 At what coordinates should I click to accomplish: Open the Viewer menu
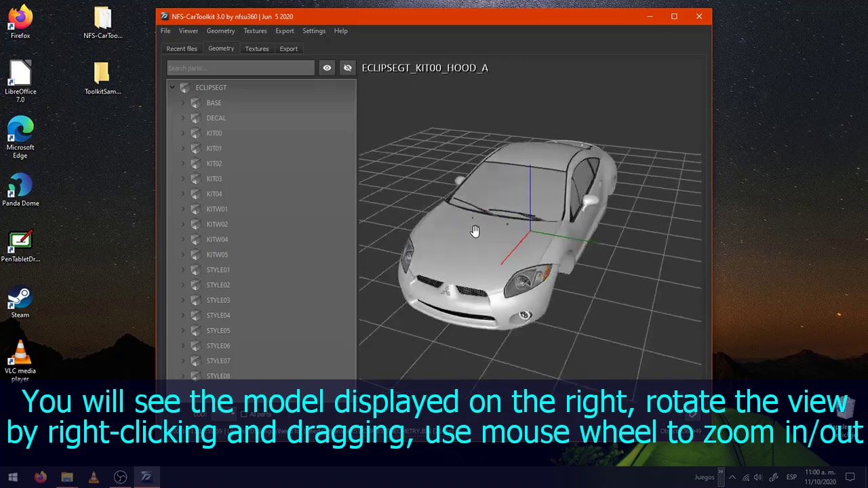click(189, 31)
